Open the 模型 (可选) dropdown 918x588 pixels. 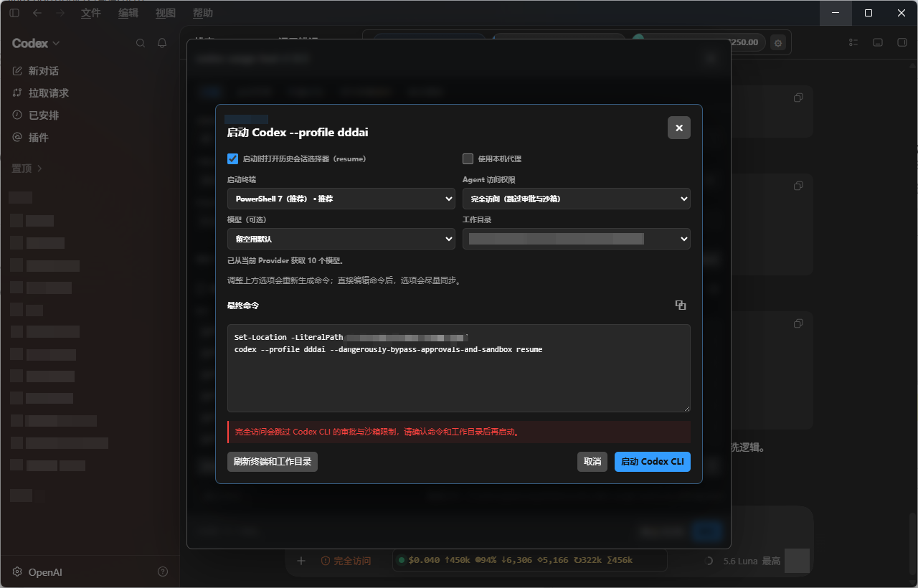point(341,239)
